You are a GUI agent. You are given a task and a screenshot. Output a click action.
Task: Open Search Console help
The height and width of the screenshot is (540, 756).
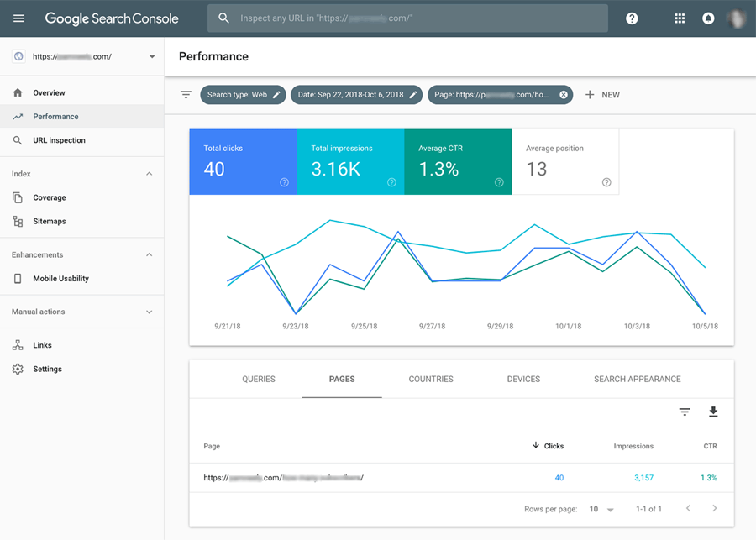(x=632, y=18)
